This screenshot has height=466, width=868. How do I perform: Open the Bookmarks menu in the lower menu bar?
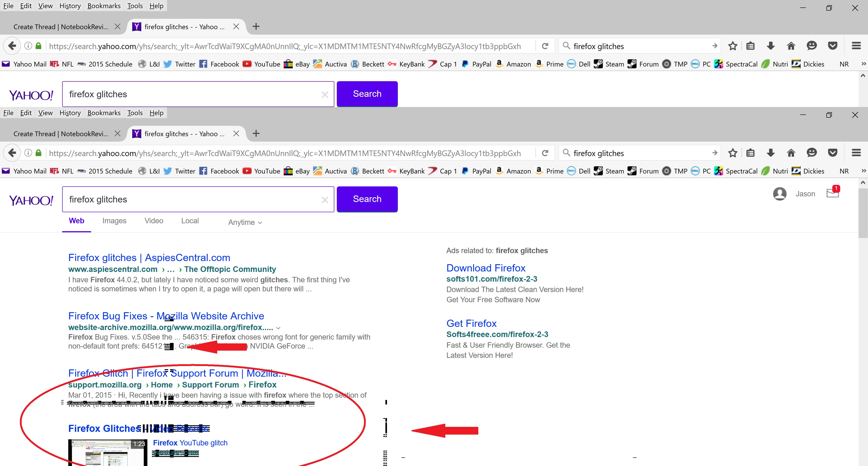104,113
